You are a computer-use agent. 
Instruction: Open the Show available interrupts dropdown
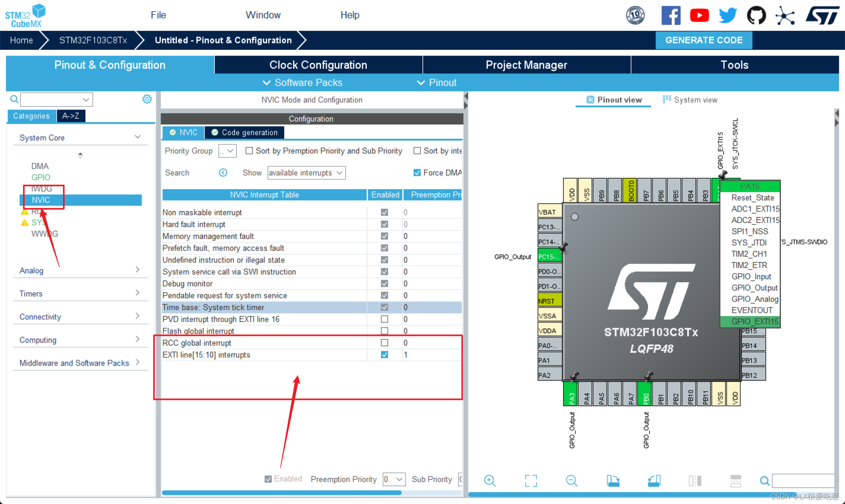click(307, 173)
